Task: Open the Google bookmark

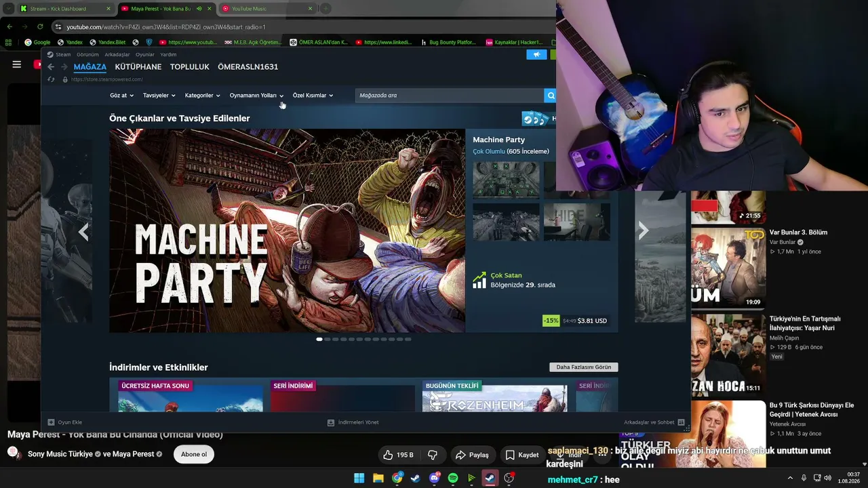Action: pyautogui.click(x=37, y=42)
